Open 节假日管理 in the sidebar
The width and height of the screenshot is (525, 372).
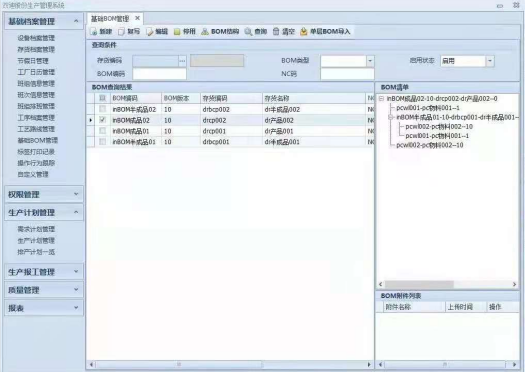33,61
